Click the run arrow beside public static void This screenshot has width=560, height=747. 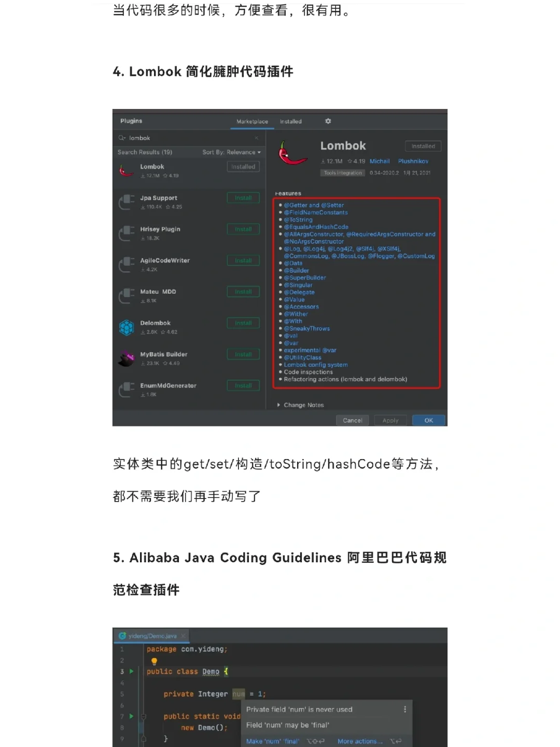coord(131,716)
